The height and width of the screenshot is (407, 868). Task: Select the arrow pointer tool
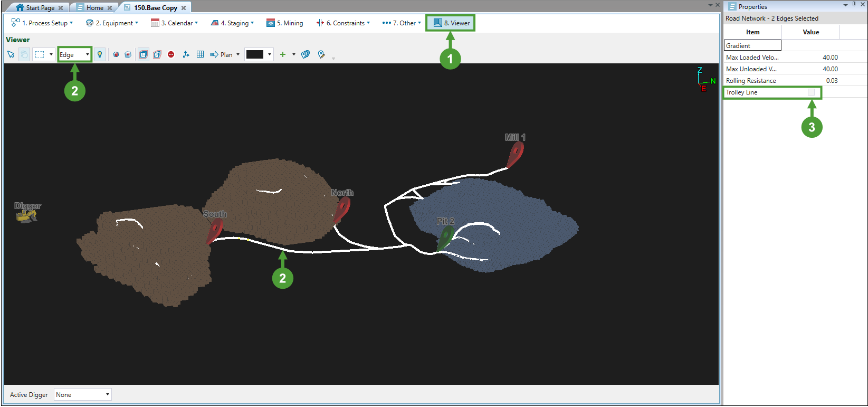pos(11,54)
